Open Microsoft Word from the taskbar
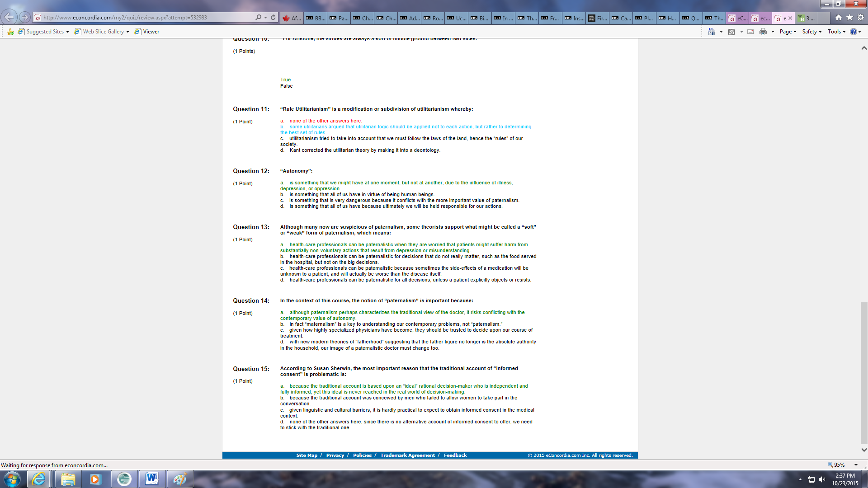The height and width of the screenshot is (488, 868). click(x=152, y=479)
